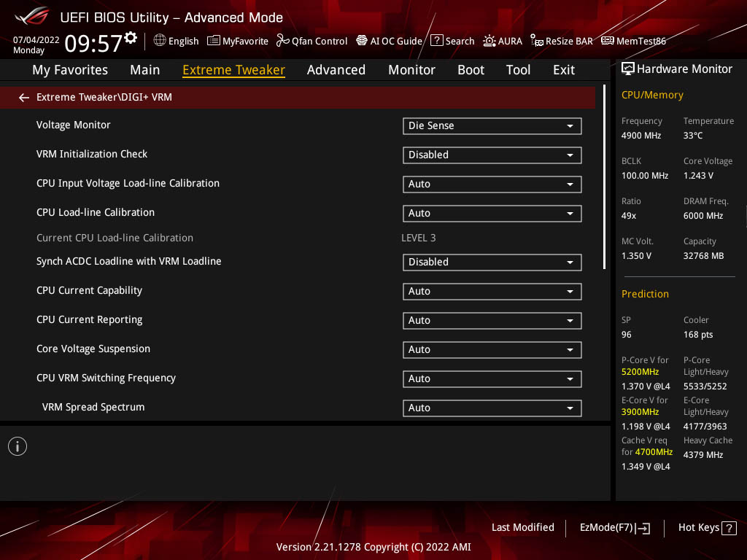Switch to Tool tab
This screenshot has height=560, width=747.
[x=519, y=70]
